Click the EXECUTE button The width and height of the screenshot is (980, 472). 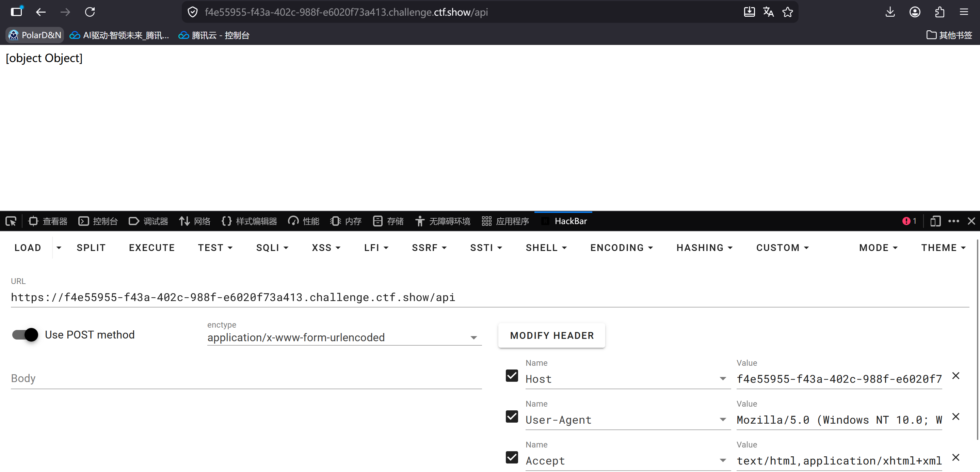(x=152, y=248)
